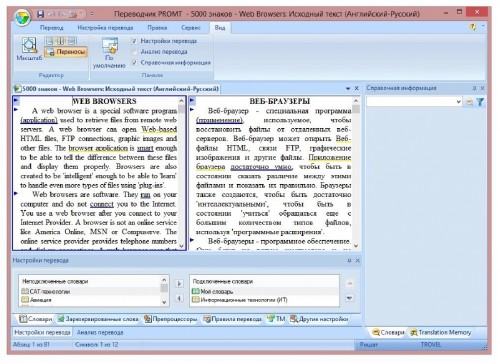
Task: Click the filter funnel icon in Справочная информация panel
Action: pyautogui.click(x=480, y=102)
